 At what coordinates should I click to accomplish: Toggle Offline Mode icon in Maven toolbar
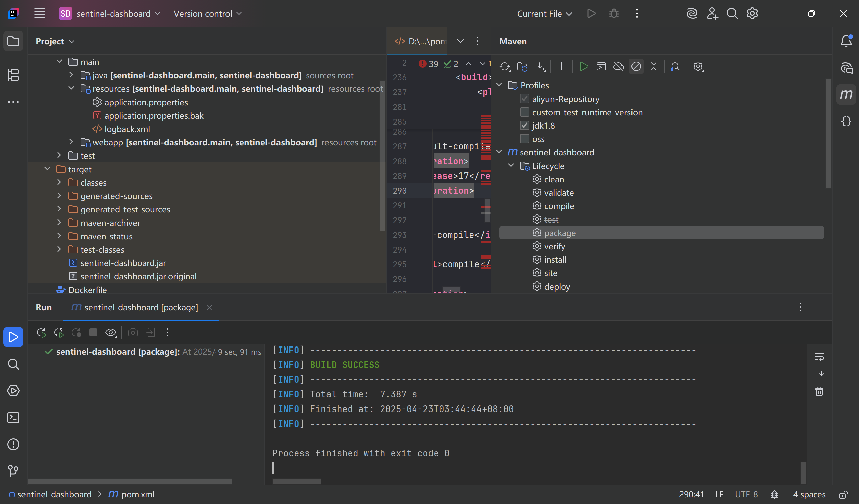(x=618, y=67)
